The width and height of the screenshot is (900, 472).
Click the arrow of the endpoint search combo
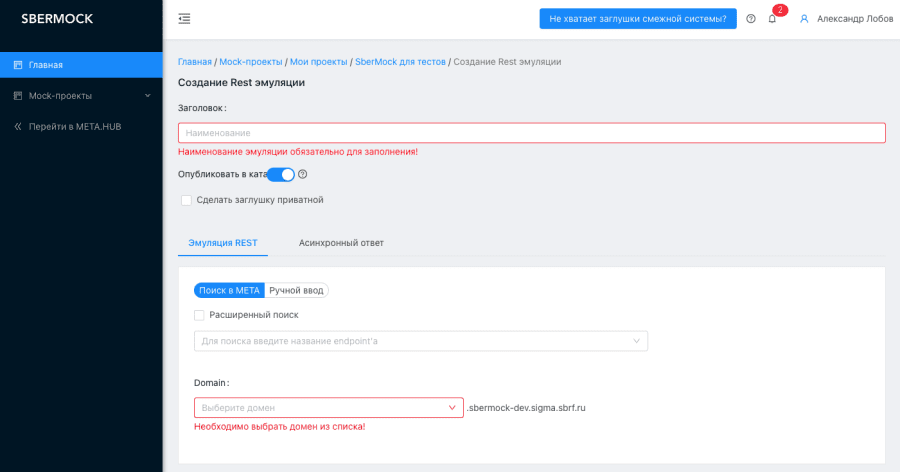(636, 341)
